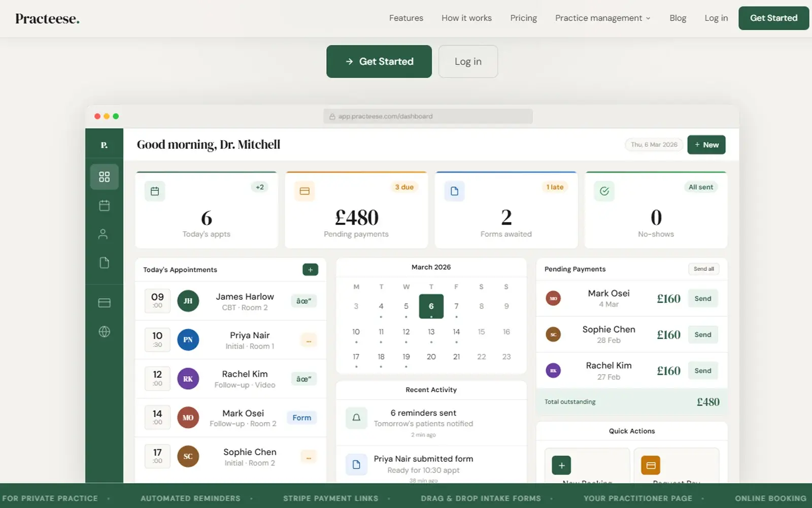This screenshot has width=812, height=508.
Task: Click the P. logo in the sidebar
Action: coord(104,145)
